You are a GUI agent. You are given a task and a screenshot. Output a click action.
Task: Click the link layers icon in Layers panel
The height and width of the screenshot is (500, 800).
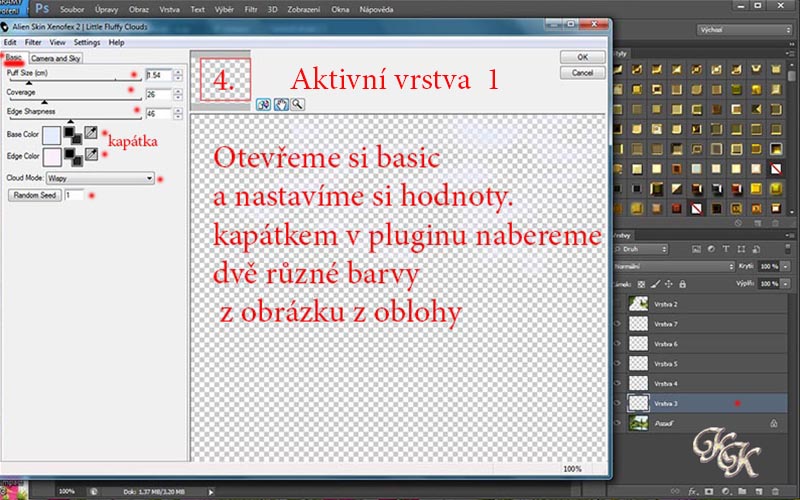point(676,491)
